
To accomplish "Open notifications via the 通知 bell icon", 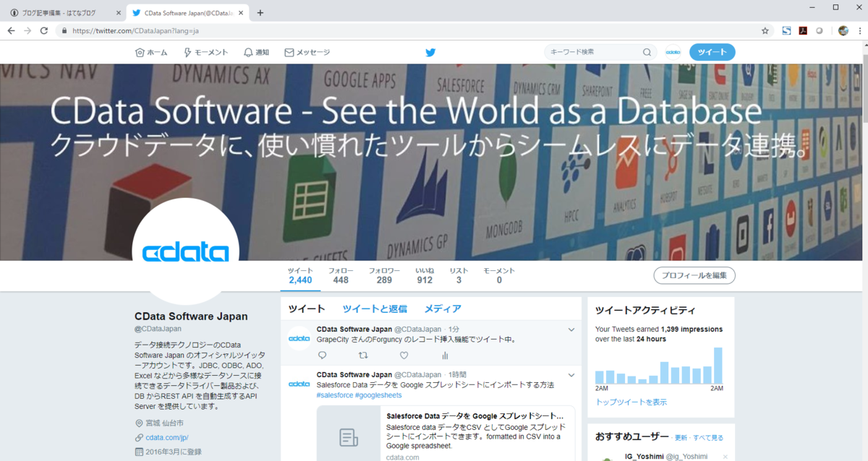I will coord(247,51).
